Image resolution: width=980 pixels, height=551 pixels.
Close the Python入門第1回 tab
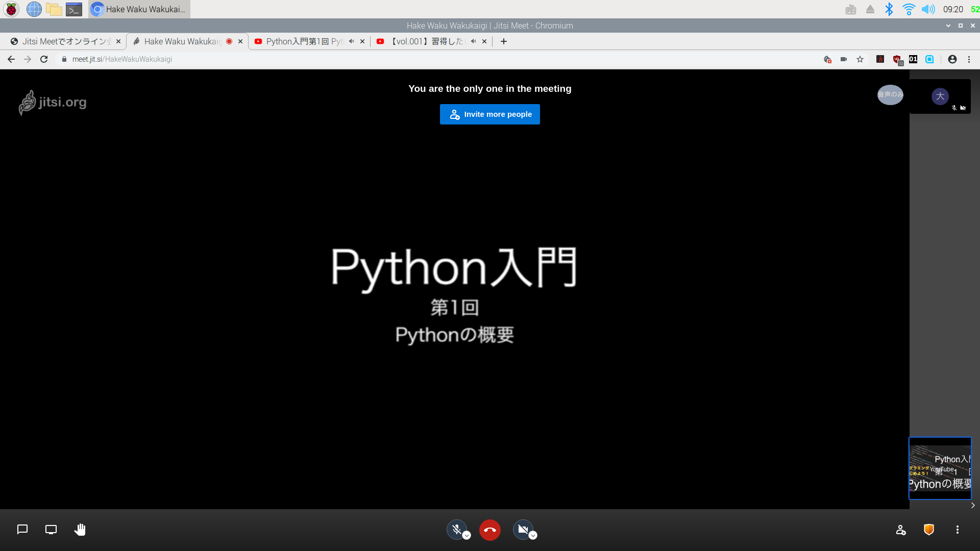[x=362, y=41]
